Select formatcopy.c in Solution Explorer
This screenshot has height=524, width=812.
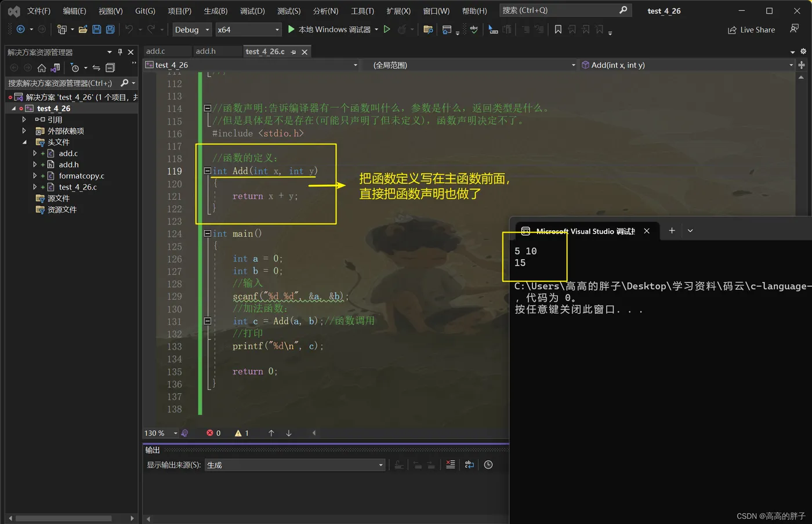coord(81,176)
